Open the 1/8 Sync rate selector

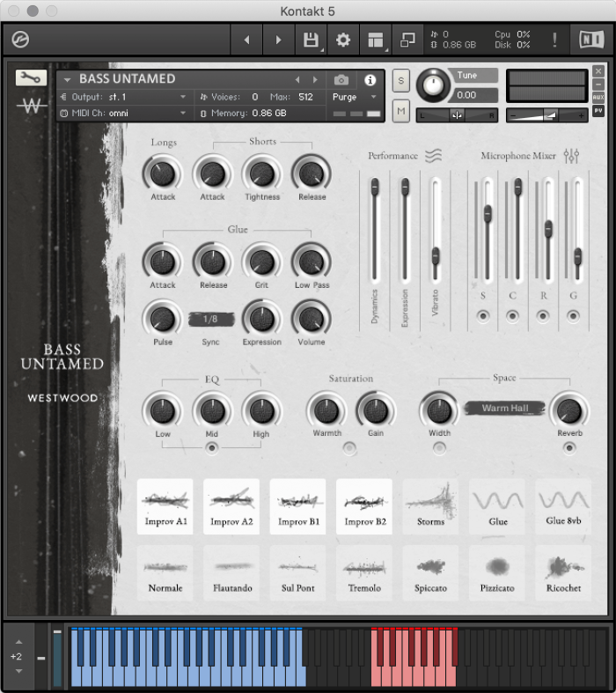[x=211, y=319]
